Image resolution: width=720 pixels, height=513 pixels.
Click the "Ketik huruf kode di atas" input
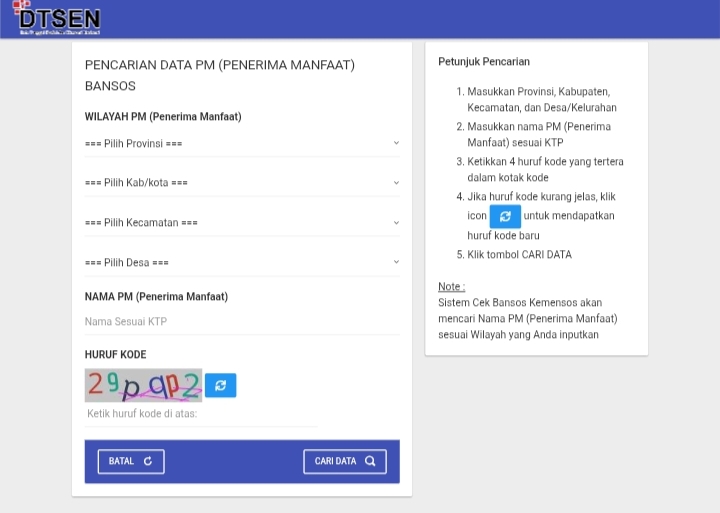(200, 414)
